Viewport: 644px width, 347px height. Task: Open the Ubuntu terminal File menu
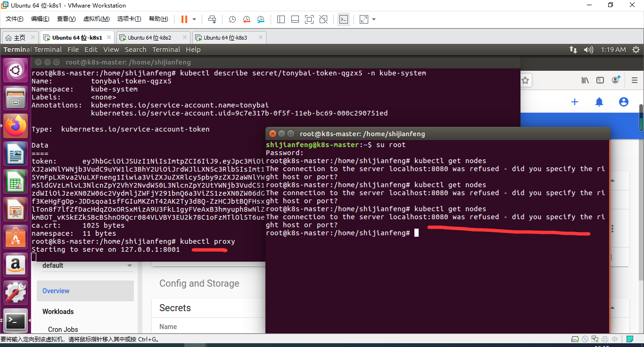tap(73, 50)
